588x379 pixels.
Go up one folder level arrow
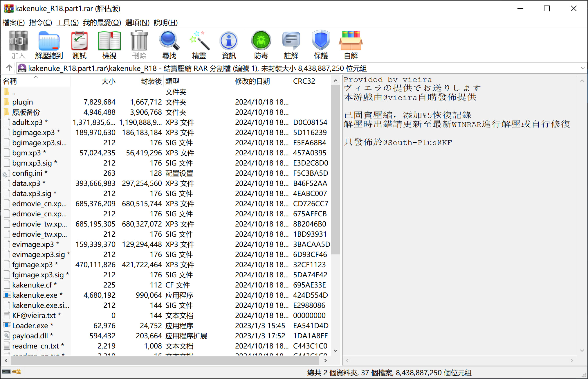pyautogui.click(x=9, y=68)
